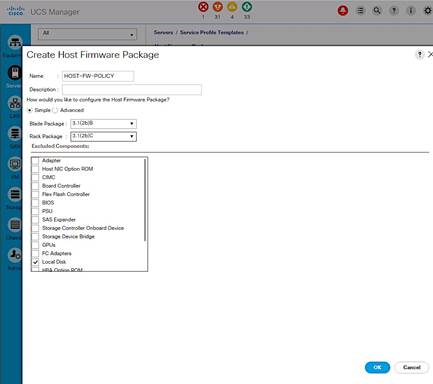
Task: Open Servers section in sidebar
Action: [x=15, y=73]
